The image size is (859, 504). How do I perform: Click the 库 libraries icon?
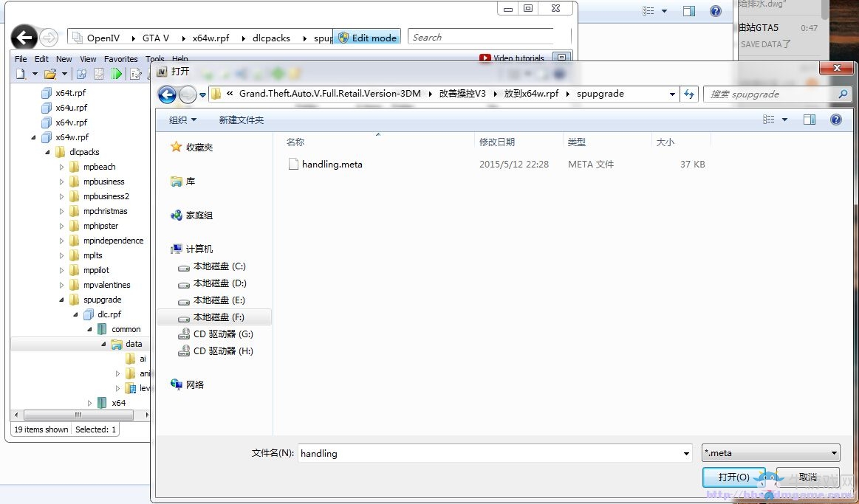[x=176, y=181]
